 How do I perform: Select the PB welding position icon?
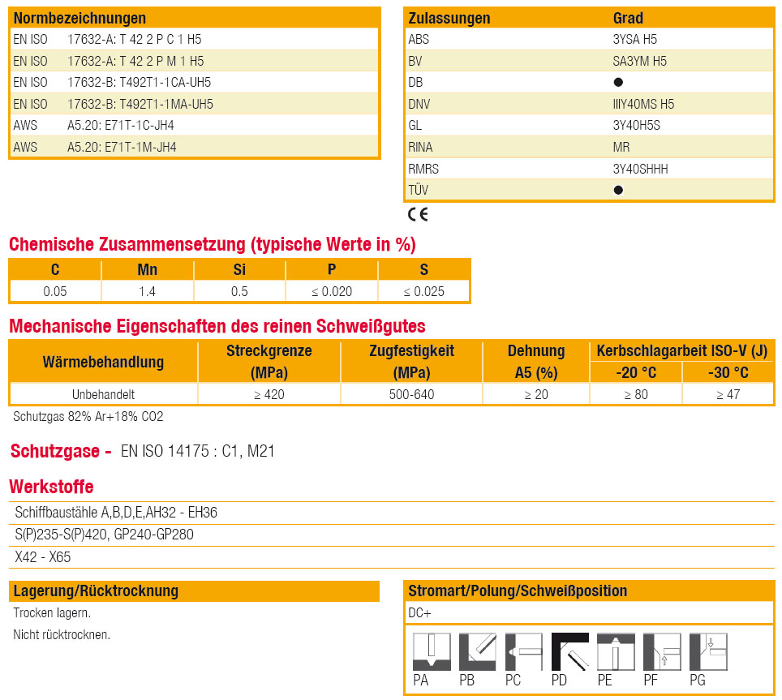tap(478, 652)
